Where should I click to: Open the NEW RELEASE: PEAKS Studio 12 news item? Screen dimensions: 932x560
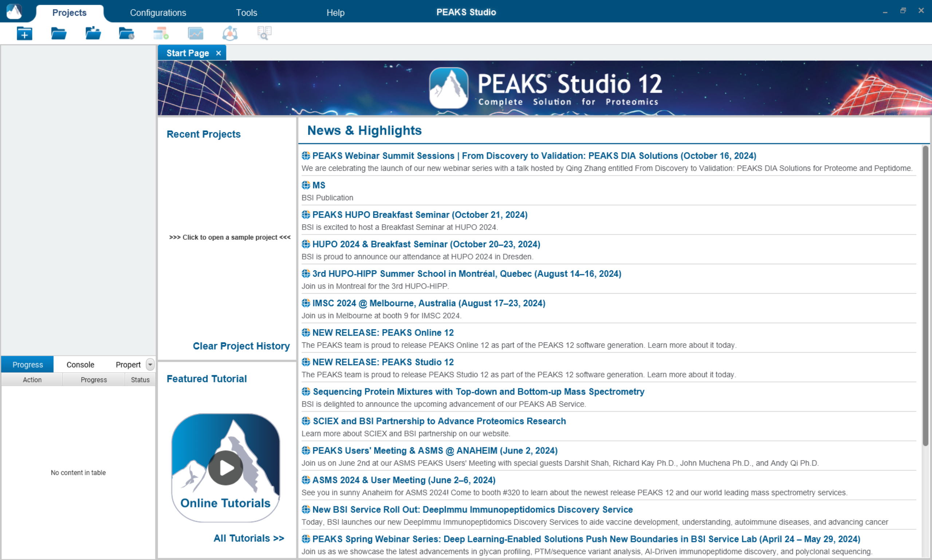[382, 362]
